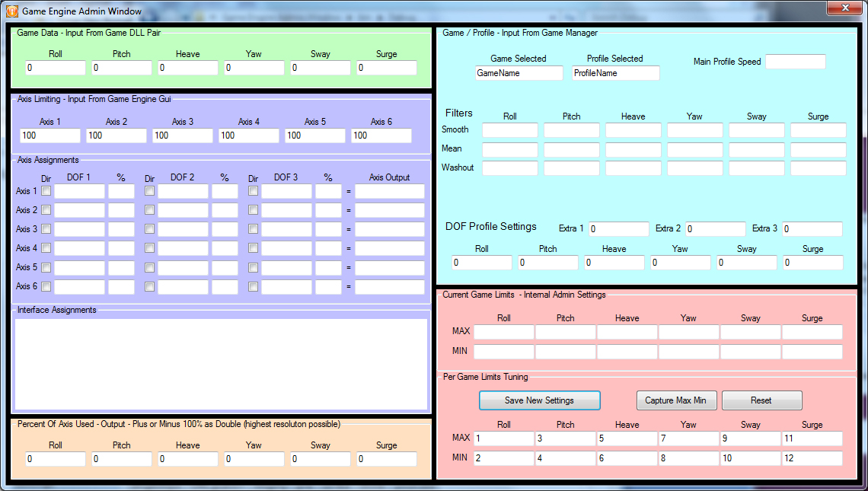Click DOF Profile Settings Yaw field
Viewport: 868px width, 491px height.
coord(681,263)
